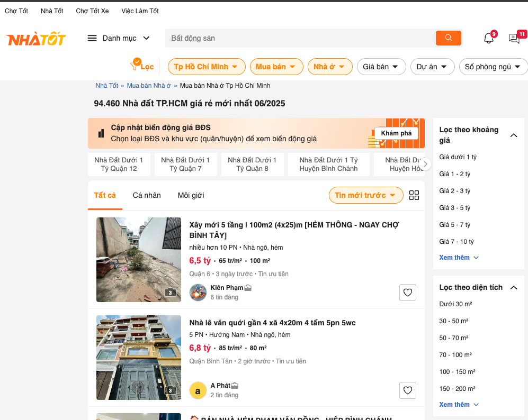Expand Xem thêm under area ranges
This screenshot has width=528, height=420.
tap(458, 405)
